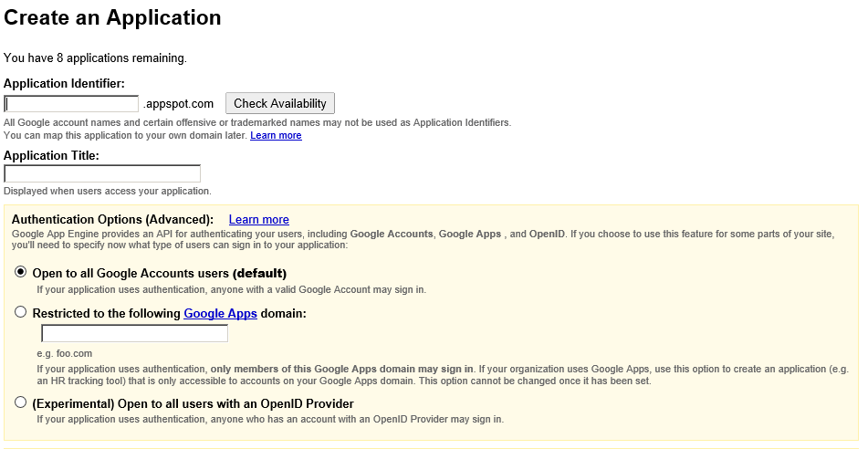Click the Create an Application heading
The width and height of the screenshot is (868, 449).
tap(112, 17)
